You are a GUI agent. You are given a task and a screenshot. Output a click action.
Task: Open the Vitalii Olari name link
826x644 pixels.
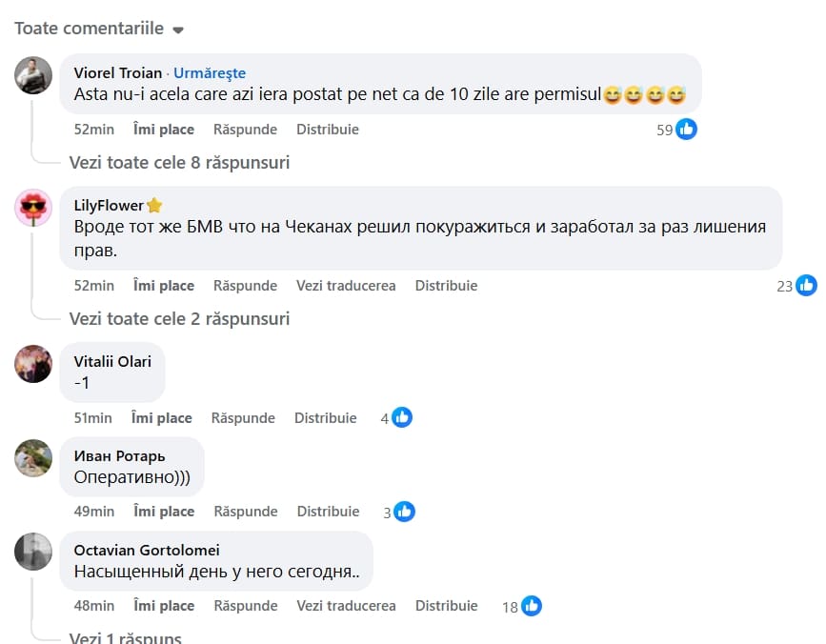coord(112,361)
